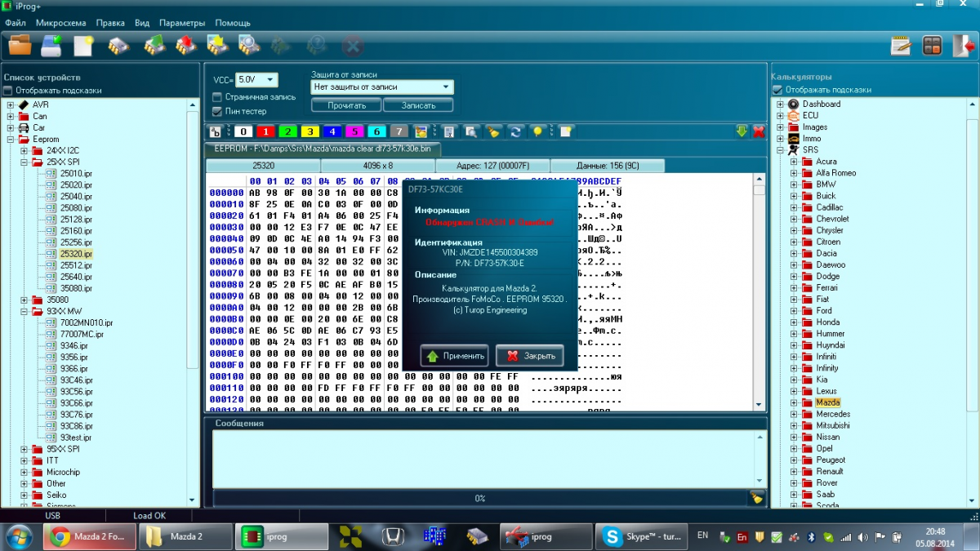Open the Вид menu
980x551 pixels.
142,23
